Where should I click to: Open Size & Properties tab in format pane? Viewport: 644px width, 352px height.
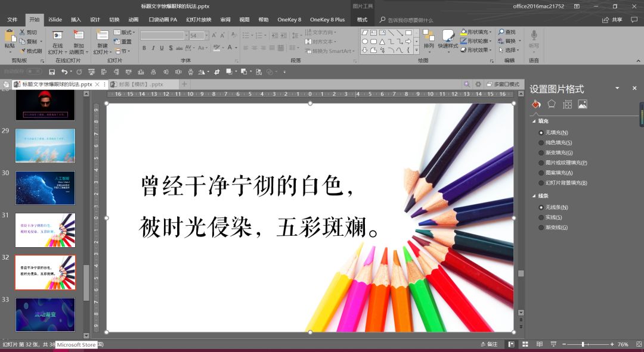pos(567,104)
